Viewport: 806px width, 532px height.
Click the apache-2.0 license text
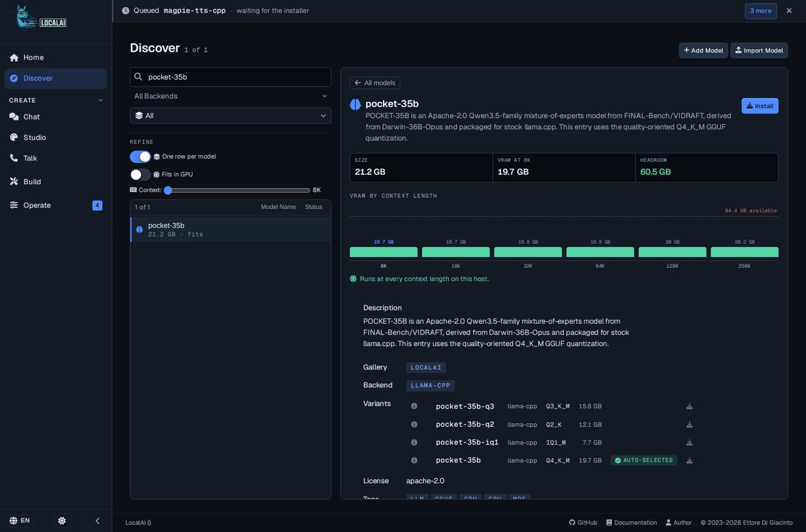[425, 481]
